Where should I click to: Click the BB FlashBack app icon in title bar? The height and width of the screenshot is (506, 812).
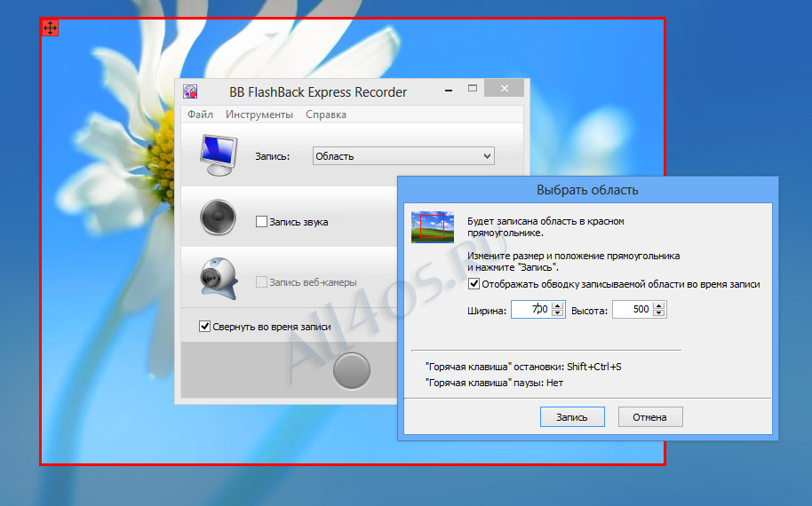(x=191, y=92)
